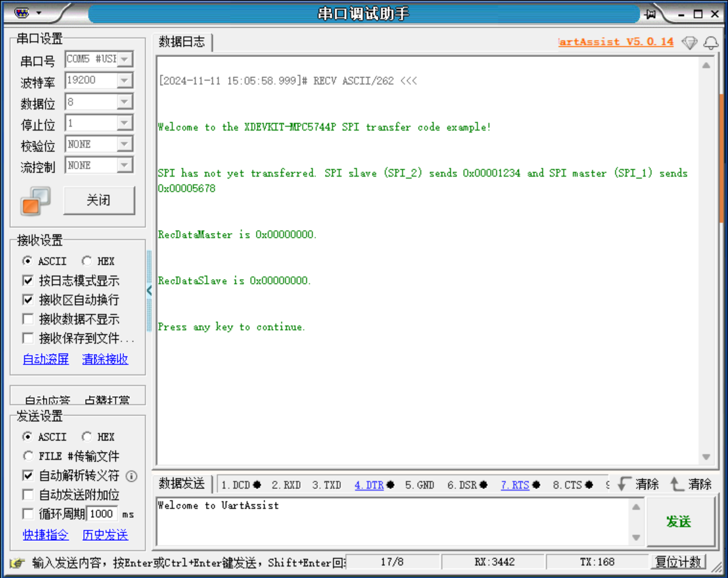Click the TX:168 counter
728x578 pixels.
[597, 562]
